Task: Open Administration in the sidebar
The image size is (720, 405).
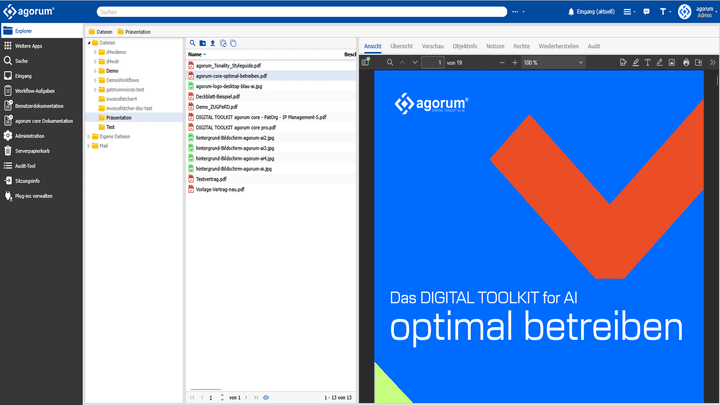Action: [41, 136]
